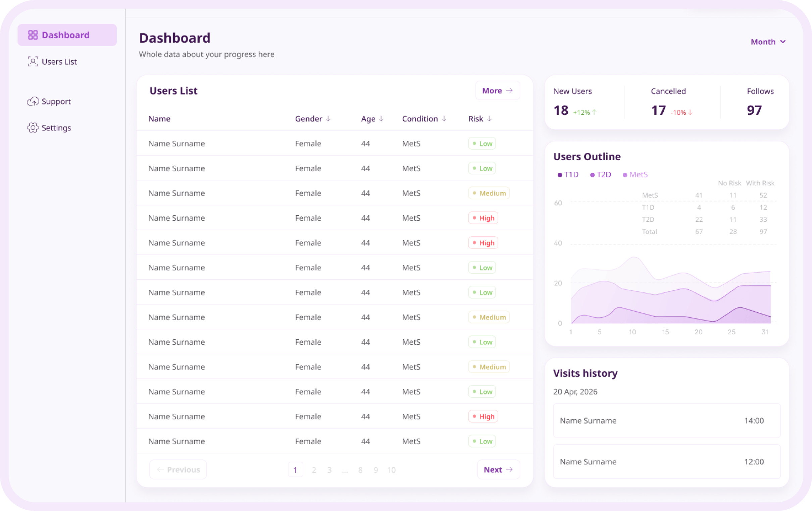Toggle MetS series in chart legend

635,175
